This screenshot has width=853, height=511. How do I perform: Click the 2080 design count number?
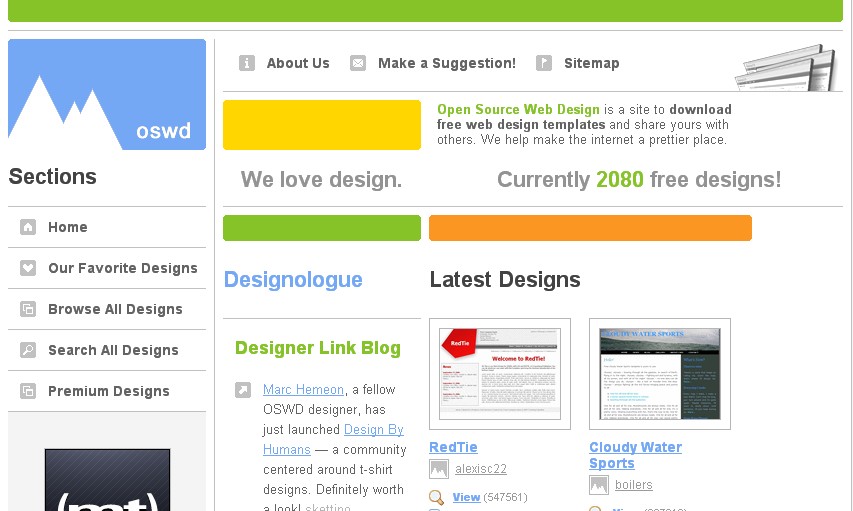(620, 180)
